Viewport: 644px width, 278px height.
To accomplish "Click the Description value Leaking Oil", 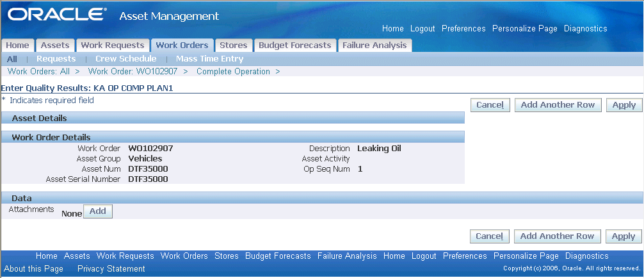I will [379, 149].
